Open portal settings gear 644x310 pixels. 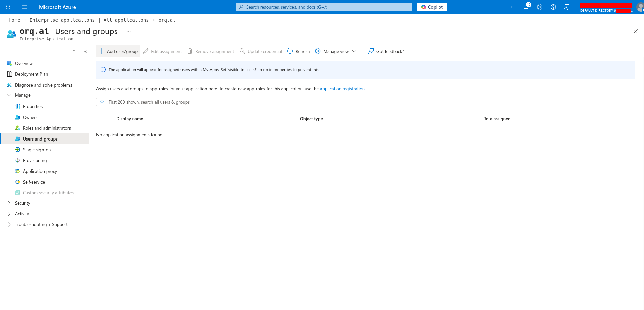click(539, 7)
